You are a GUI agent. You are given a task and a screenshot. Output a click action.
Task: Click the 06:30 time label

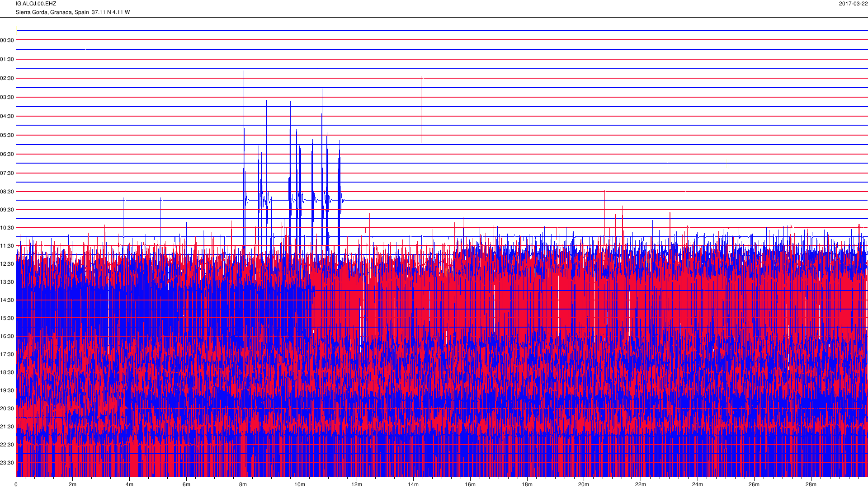pyautogui.click(x=7, y=154)
